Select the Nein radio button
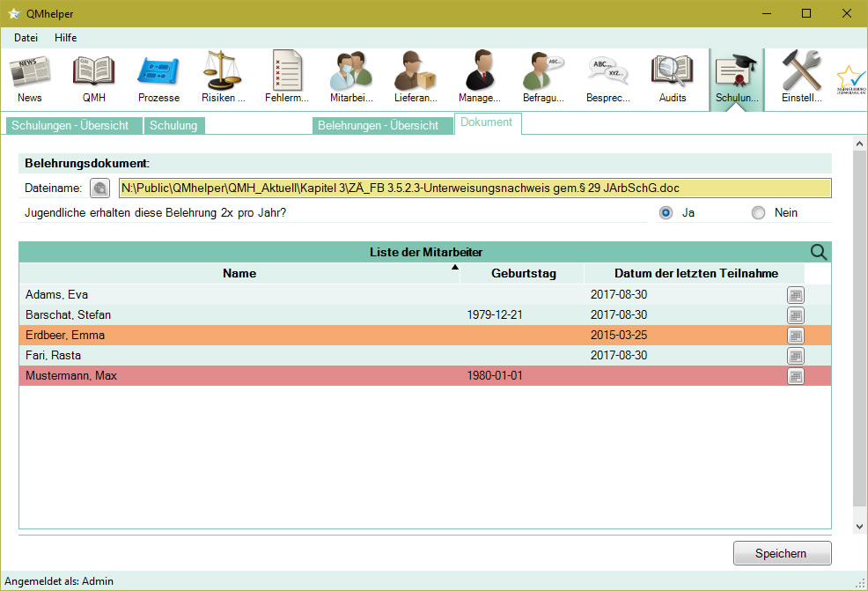Screen dimensions: 868x591 pyautogui.click(x=759, y=212)
